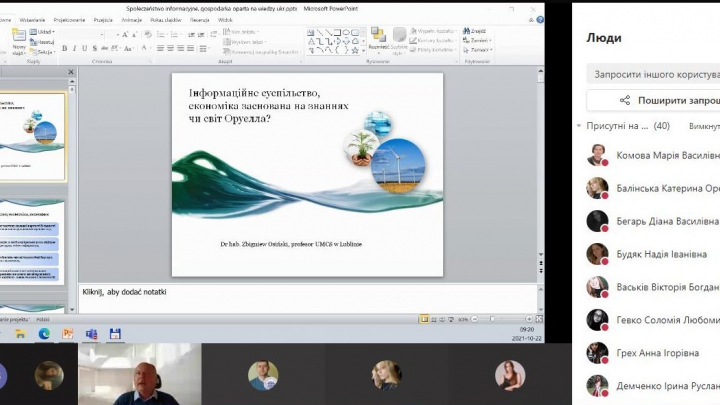Image resolution: width=720 pixels, height=405 pixels.
Task: Click the zoom slider handle
Action: [x=492, y=319]
